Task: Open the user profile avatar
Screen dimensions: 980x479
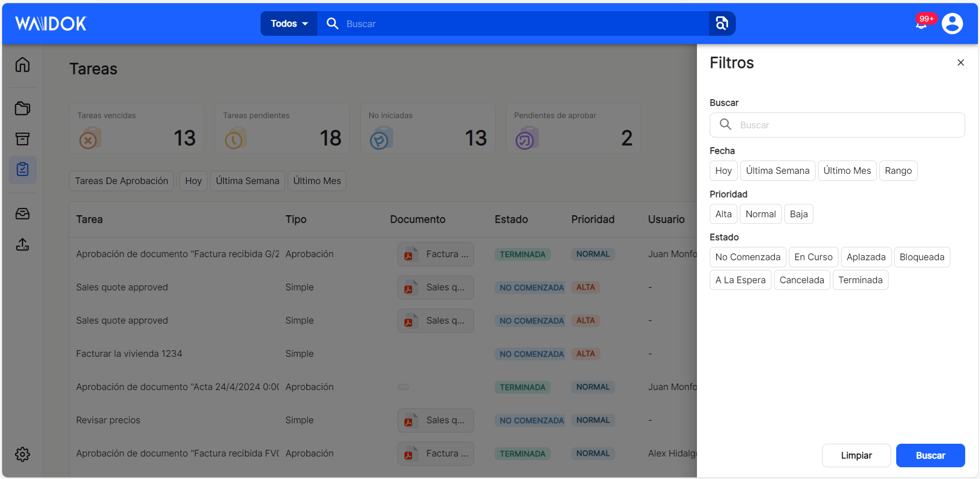Action: click(952, 24)
